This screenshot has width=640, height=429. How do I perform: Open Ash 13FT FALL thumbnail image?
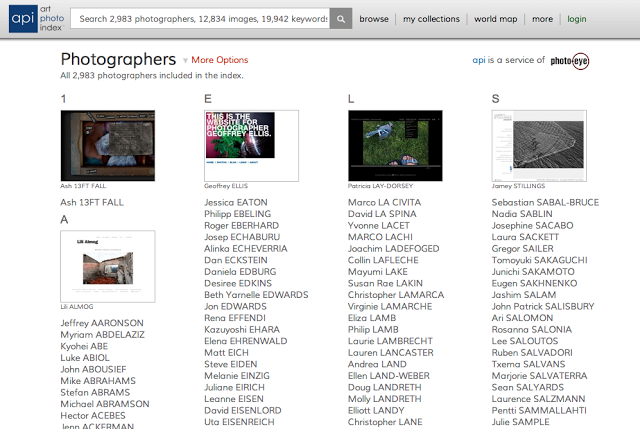(107, 145)
